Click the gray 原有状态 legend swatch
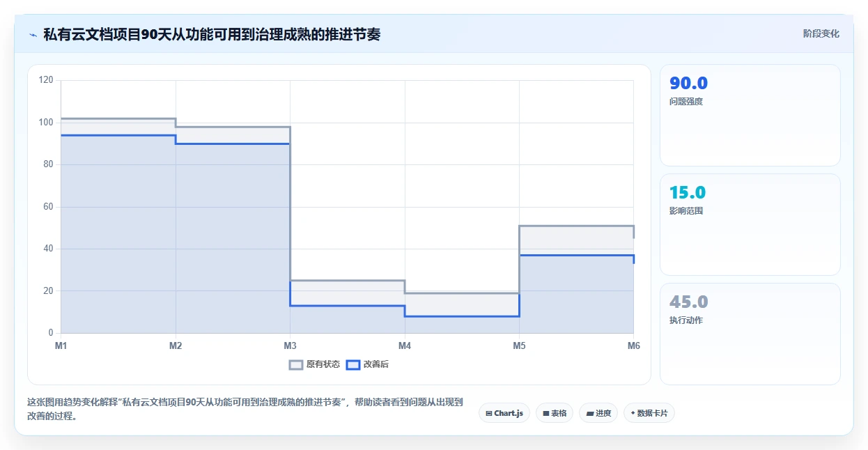868x450 pixels. tap(296, 364)
